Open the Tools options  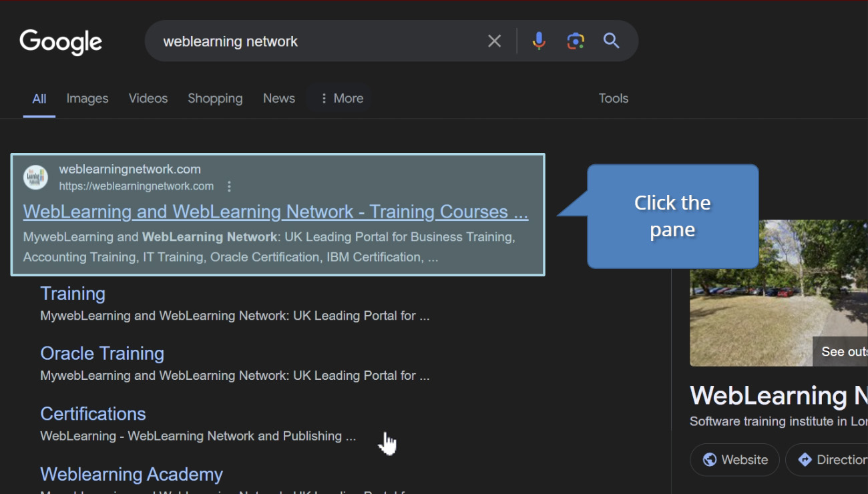coord(613,99)
